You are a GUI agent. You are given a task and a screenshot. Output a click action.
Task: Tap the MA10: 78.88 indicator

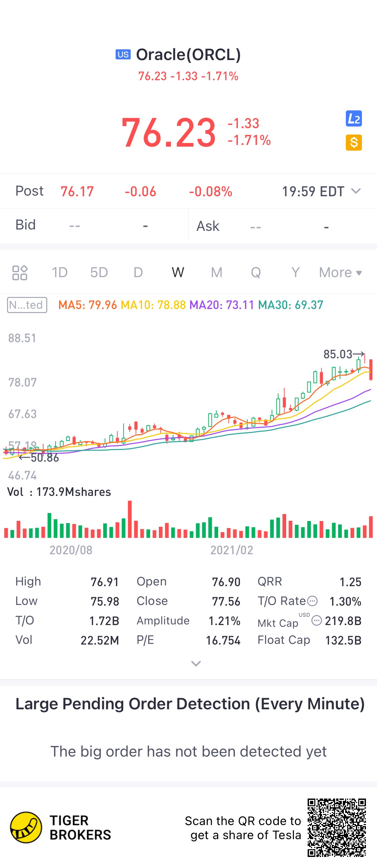point(153,305)
